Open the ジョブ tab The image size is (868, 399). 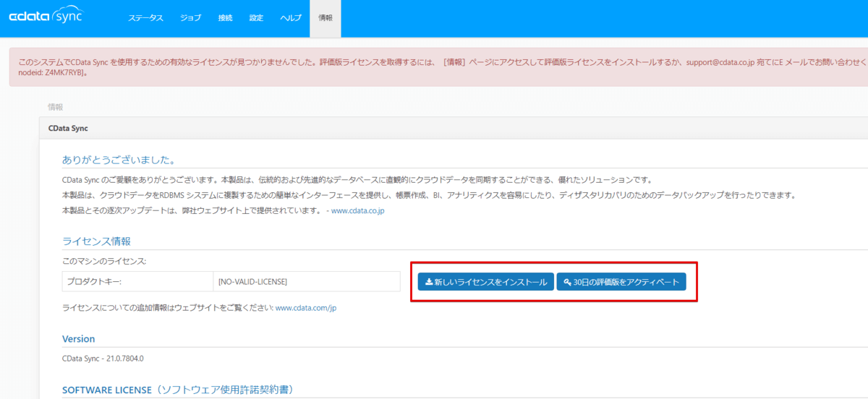pos(191,18)
